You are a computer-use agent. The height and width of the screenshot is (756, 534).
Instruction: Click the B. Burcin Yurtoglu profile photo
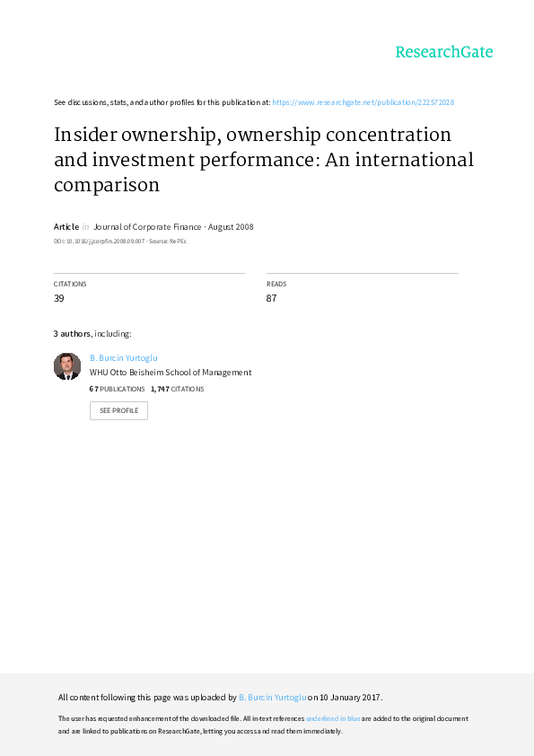point(67,366)
